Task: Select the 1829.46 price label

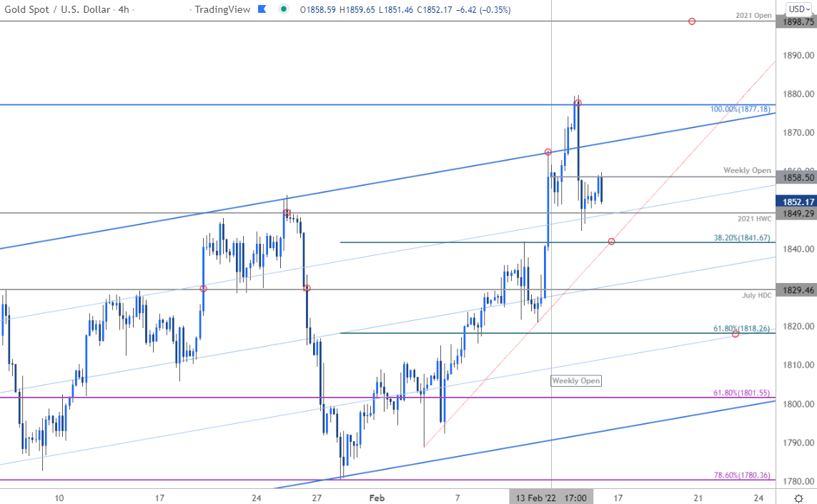Action: coord(796,290)
